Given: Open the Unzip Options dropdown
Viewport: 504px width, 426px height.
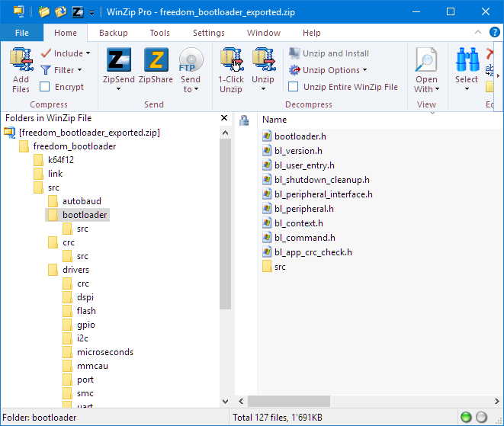Looking at the screenshot, I should pos(329,70).
